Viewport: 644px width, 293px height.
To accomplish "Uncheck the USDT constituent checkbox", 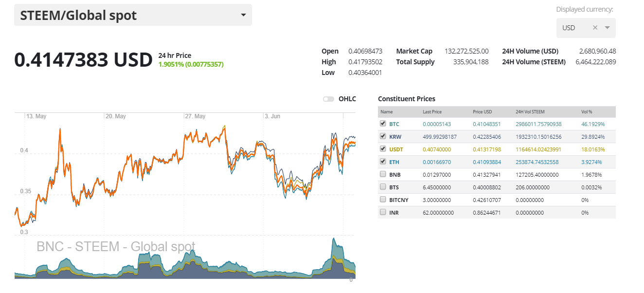I will tap(383, 149).
